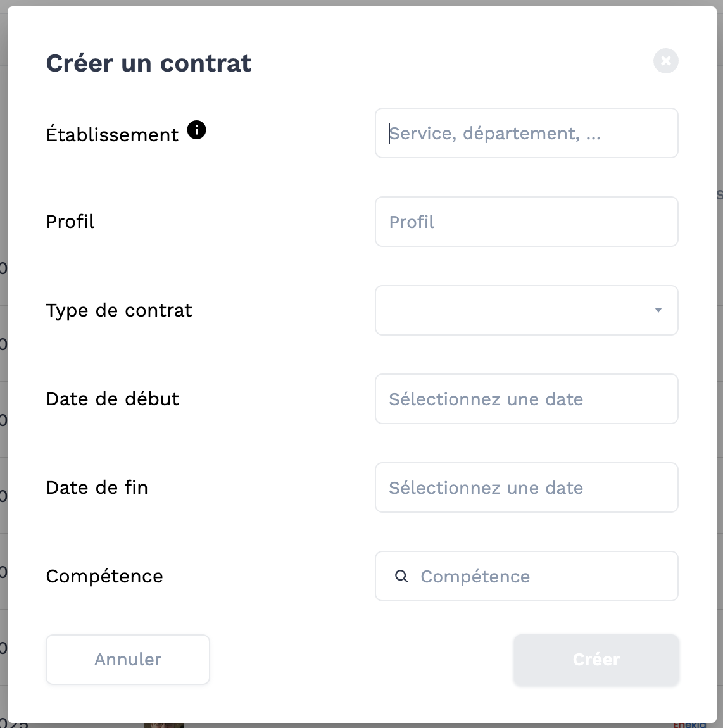
Task: Click the magnifier icon in Compétence field
Action: [401, 576]
